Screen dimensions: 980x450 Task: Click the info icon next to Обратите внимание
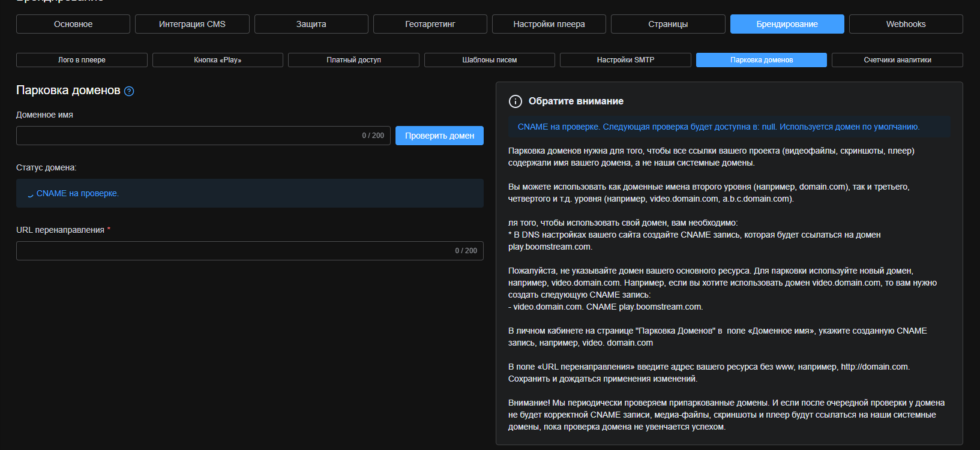pos(516,101)
